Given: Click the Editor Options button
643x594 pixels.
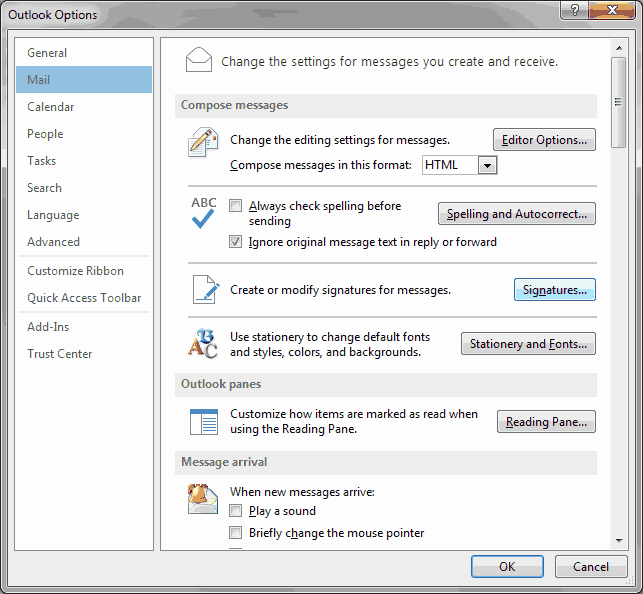Looking at the screenshot, I should pos(544,140).
